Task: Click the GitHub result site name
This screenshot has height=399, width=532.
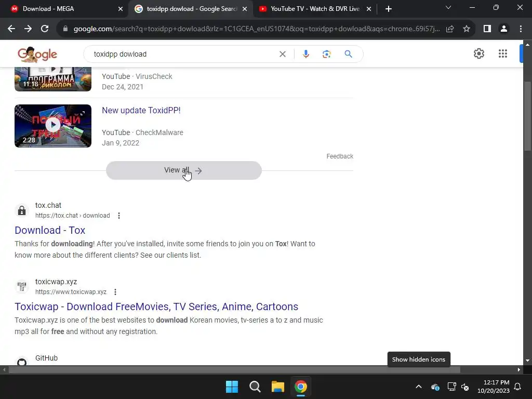Action: click(x=46, y=358)
